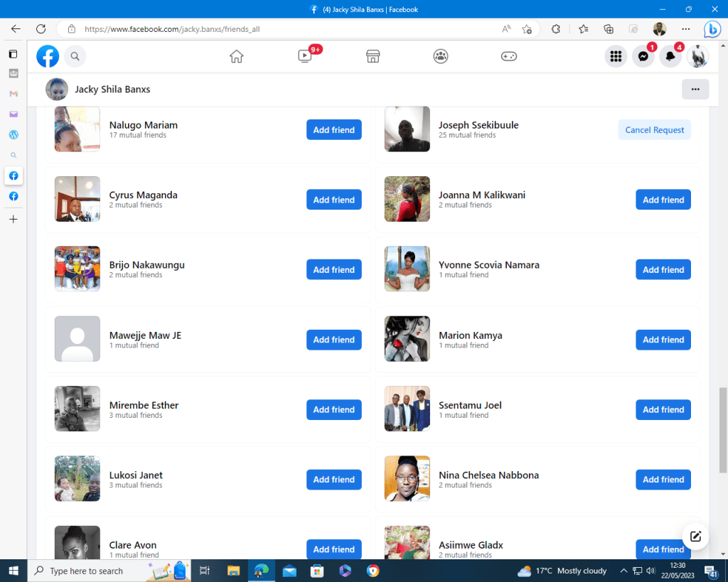
Task: Open the browser Settings and more menu
Action: tap(685, 29)
